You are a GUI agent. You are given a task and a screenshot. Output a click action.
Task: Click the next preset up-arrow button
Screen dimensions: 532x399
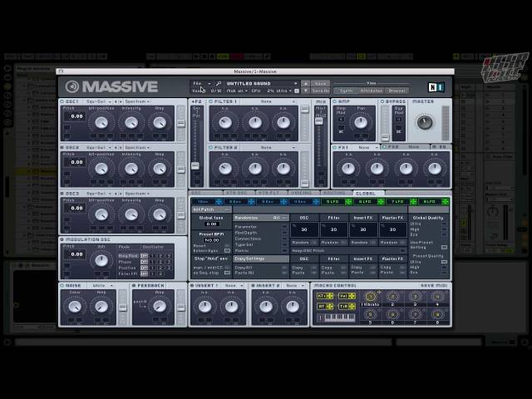click(305, 83)
